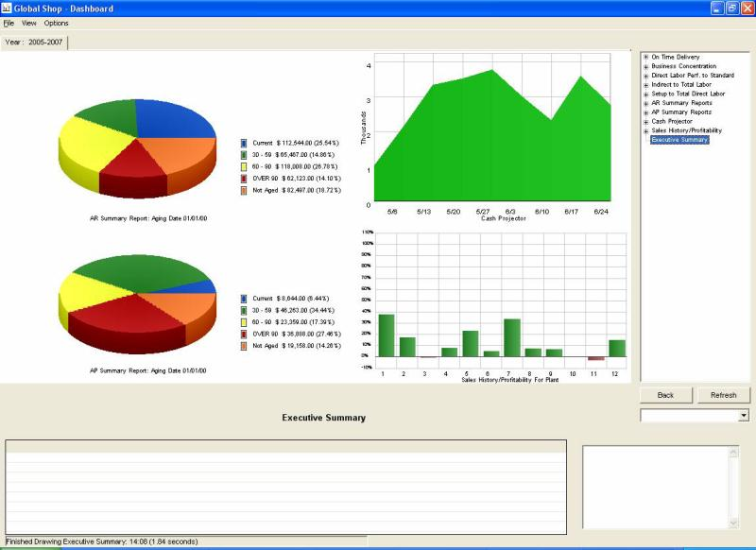Click the notes box scrollbar down arrow
The height and width of the screenshot is (550, 756).
pos(734,523)
